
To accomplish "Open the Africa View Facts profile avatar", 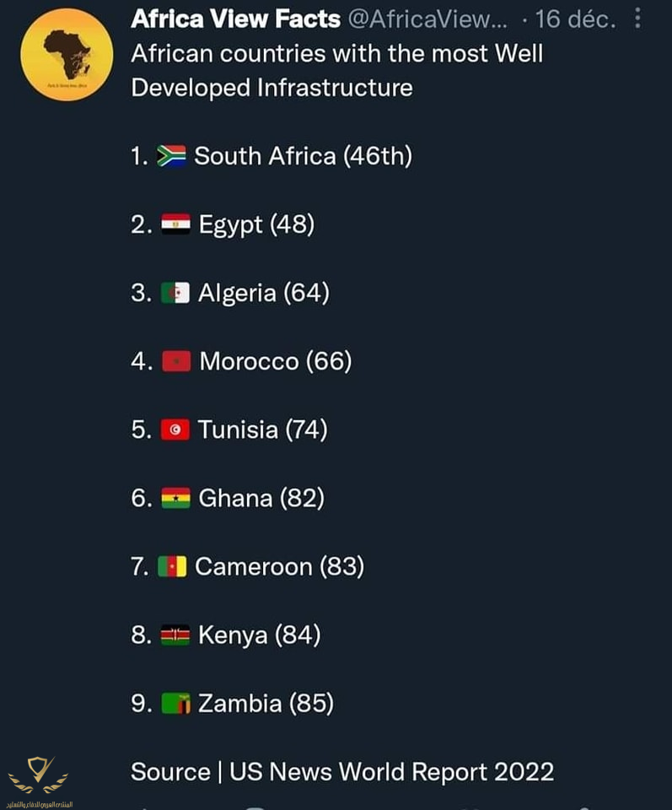I will pos(67,54).
